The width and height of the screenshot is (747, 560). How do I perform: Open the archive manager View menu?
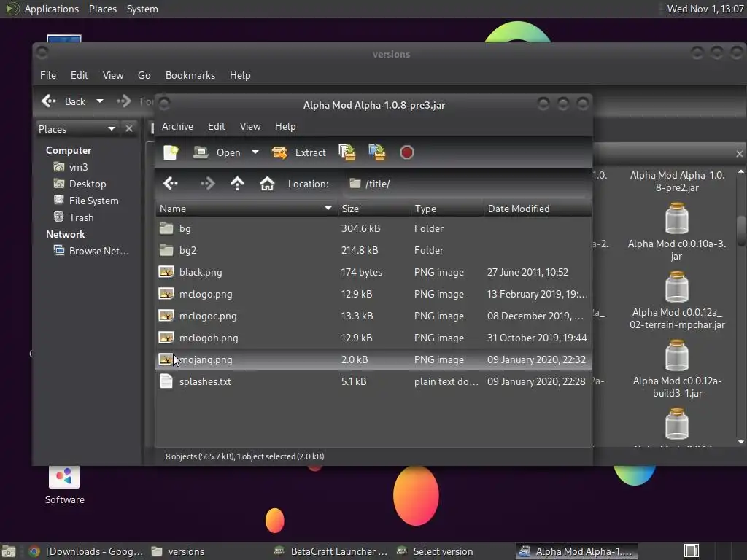(x=250, y=126)
